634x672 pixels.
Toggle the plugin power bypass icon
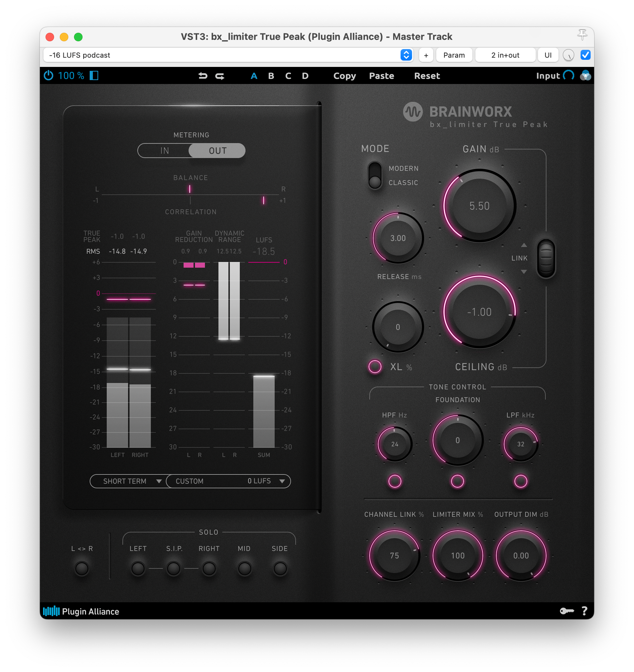coord(48,75)
